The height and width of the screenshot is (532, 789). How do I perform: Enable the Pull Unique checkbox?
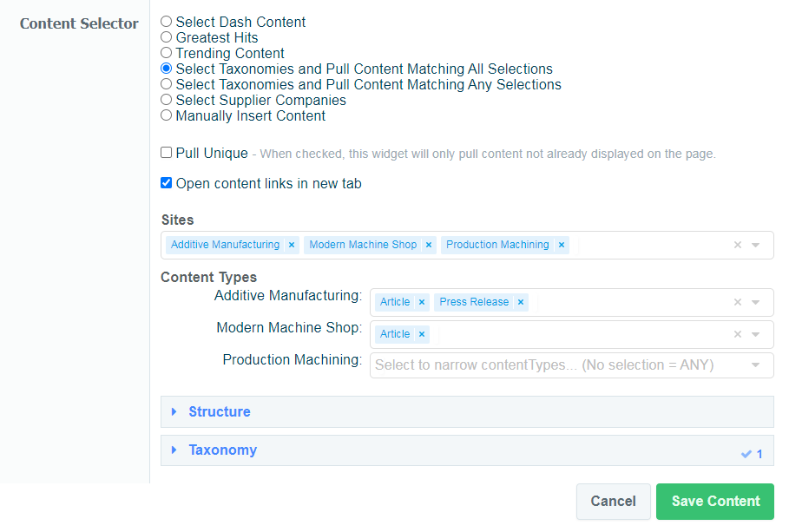[x=167, y=153]
